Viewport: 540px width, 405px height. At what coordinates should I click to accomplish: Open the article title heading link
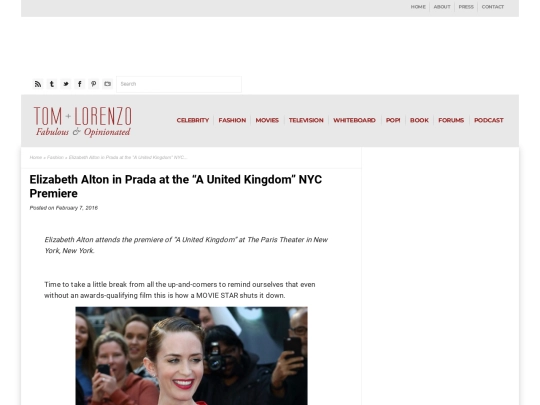point(176,186)
